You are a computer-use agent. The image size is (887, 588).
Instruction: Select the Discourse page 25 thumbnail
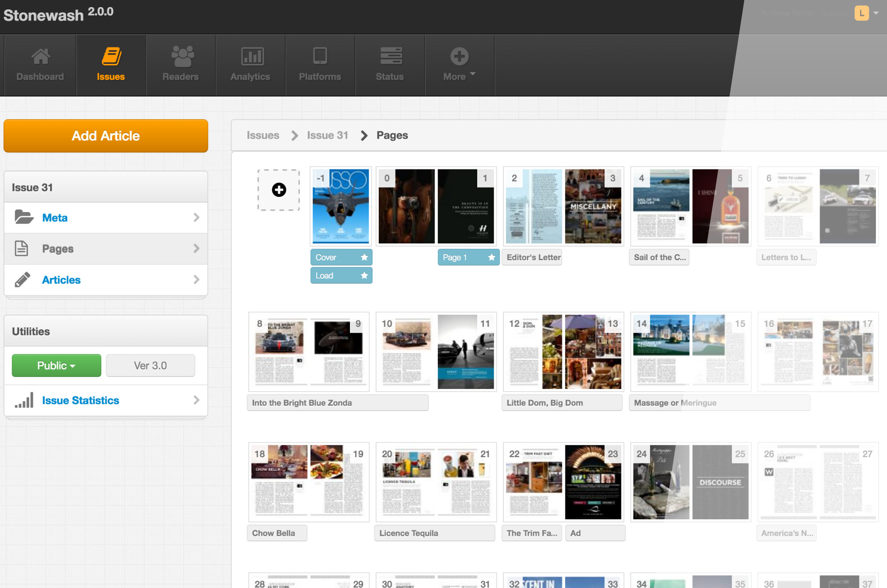click(x=720, y=482)
